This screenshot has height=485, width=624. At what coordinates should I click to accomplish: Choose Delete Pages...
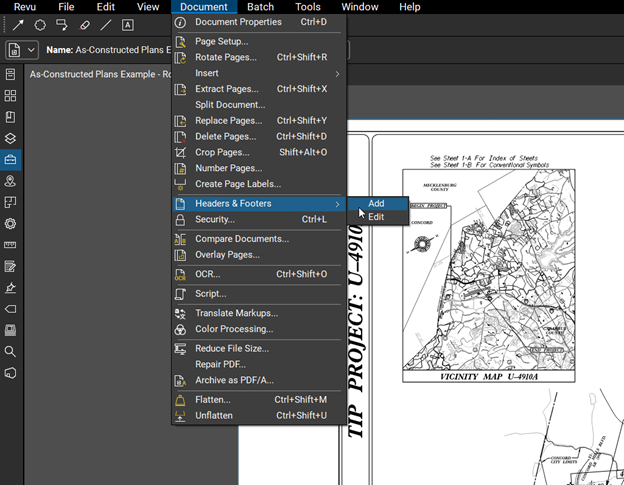258,137
